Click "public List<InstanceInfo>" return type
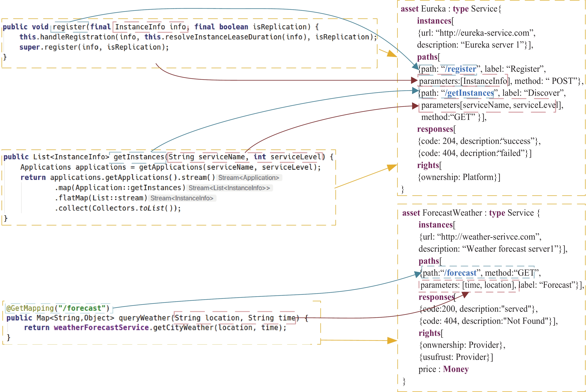Image resolution: width=586 pixels, height=392 pixels. [56, 157]
